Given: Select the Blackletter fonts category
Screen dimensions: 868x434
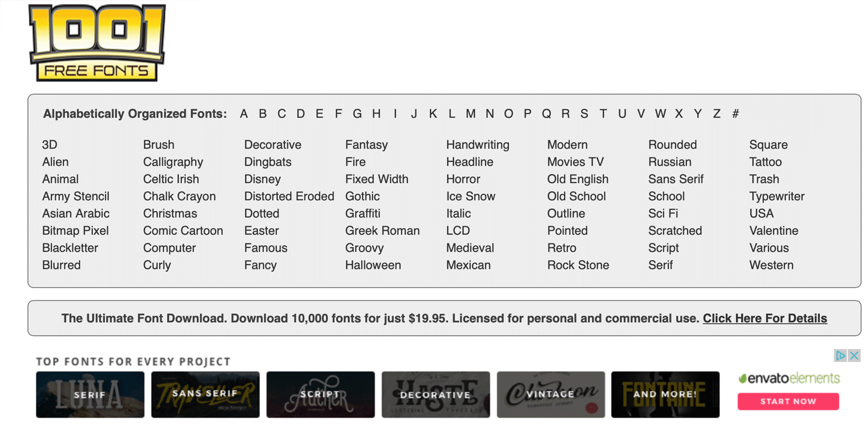Looking at the screenshot, I should click(x=70, y=248).
